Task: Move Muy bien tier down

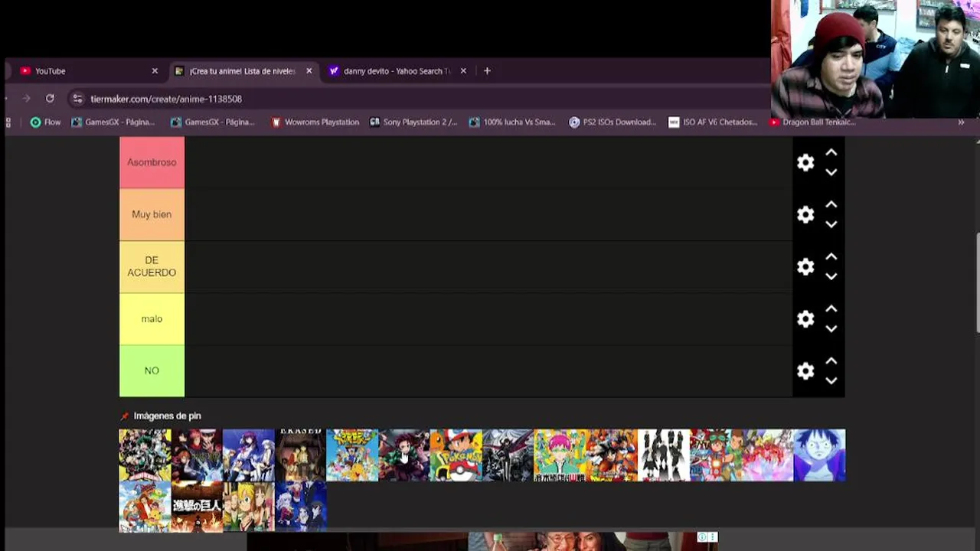Action: point(831,224)
